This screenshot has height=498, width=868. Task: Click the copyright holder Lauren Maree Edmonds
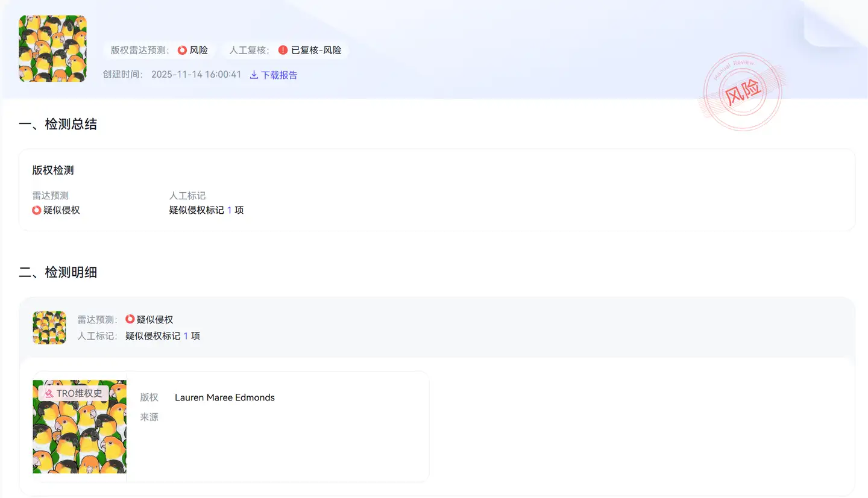pyautogui.click(x=225, y=397)
